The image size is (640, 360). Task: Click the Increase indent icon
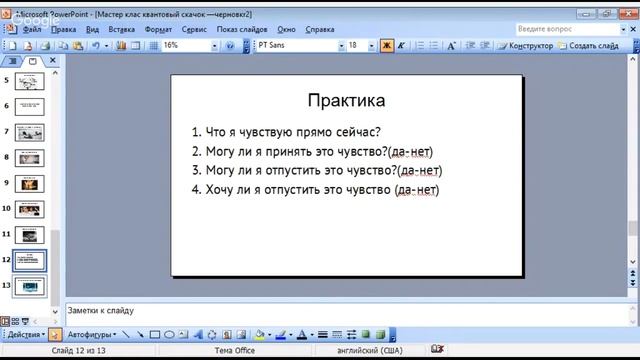click(x=484, y=46)
